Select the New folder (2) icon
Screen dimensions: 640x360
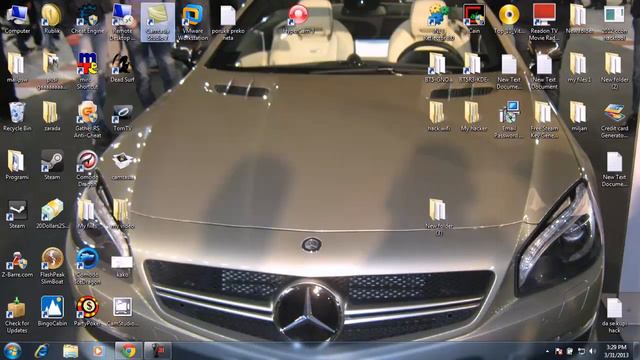pos(614,70)
